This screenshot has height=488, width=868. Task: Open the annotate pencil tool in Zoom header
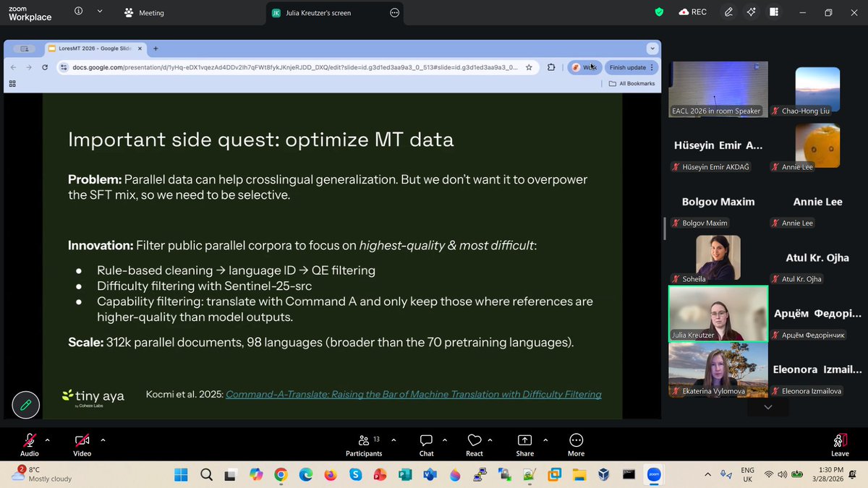pos(728,12)
